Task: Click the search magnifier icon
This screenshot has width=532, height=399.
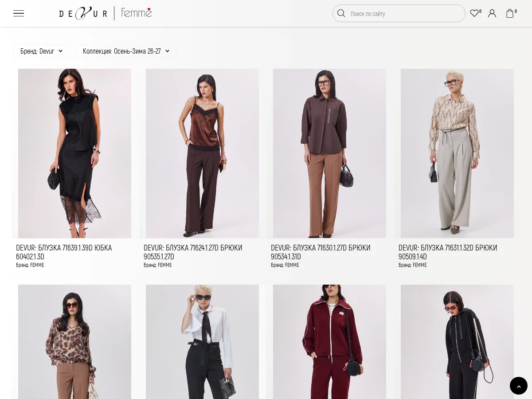Action: click(341, 13)
